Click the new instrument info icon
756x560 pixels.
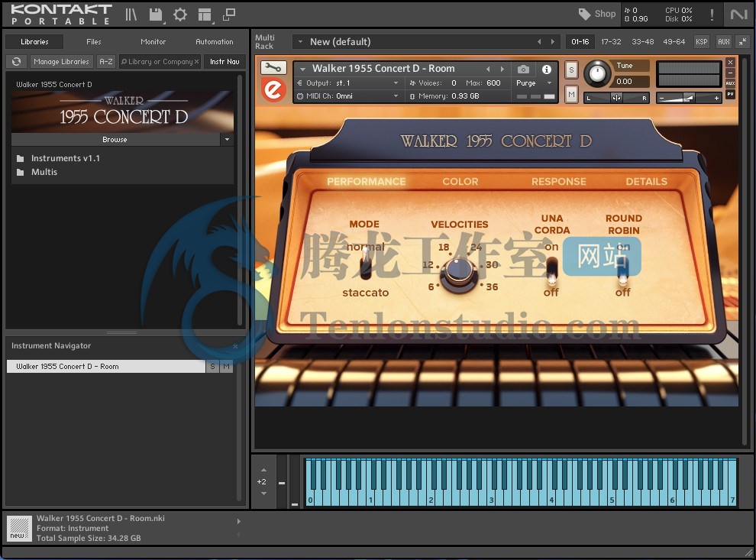tap(19, 528)
